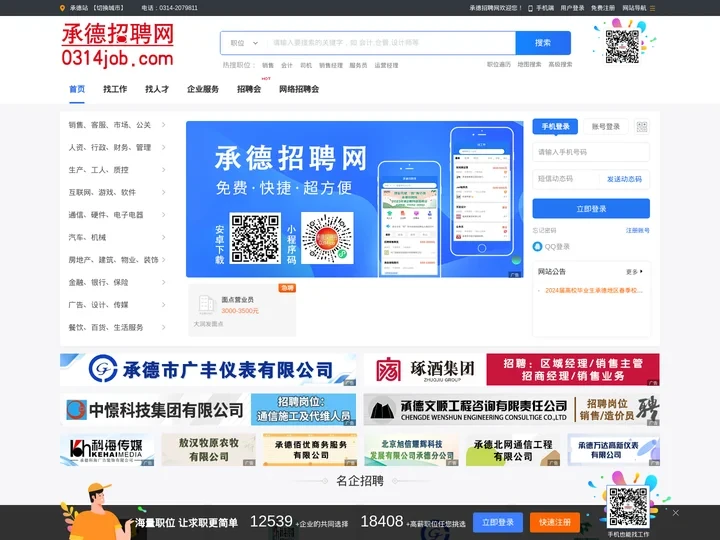Expand 汽车、机械 category
Viewport: 720px width, 540px height.
163,237
